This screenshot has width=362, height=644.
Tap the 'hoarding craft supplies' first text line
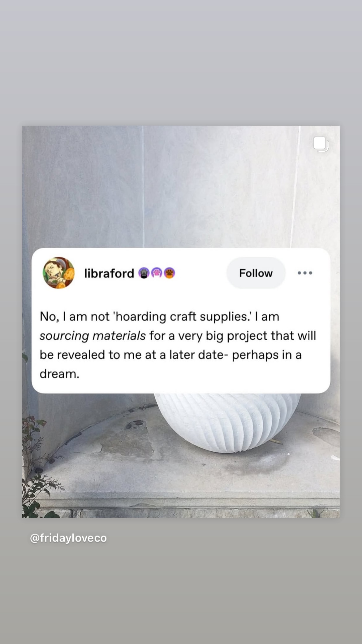(x=159, y=316)
